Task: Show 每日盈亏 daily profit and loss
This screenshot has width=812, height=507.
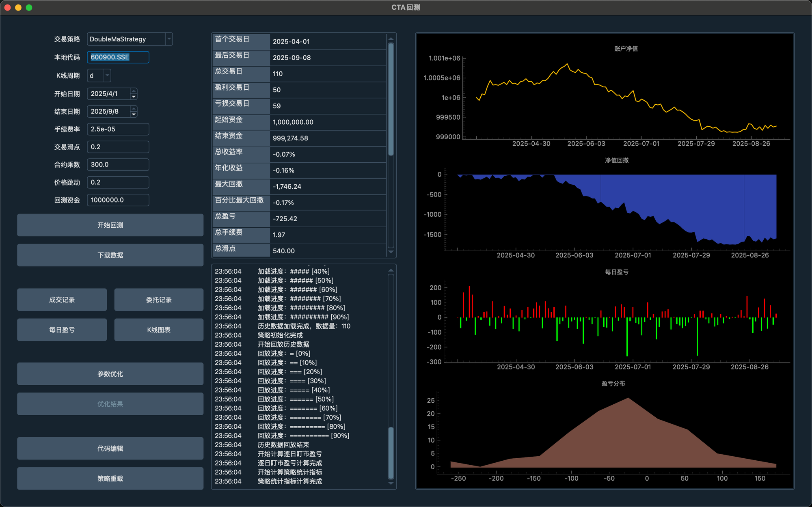Action: tap(62, 330)
